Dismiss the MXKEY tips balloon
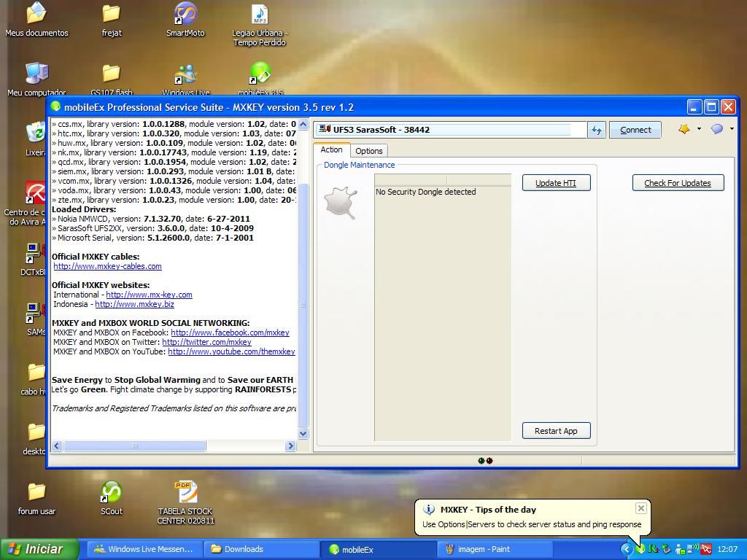The width and height of the screenshot is (747, 560). tap(640, 508)
